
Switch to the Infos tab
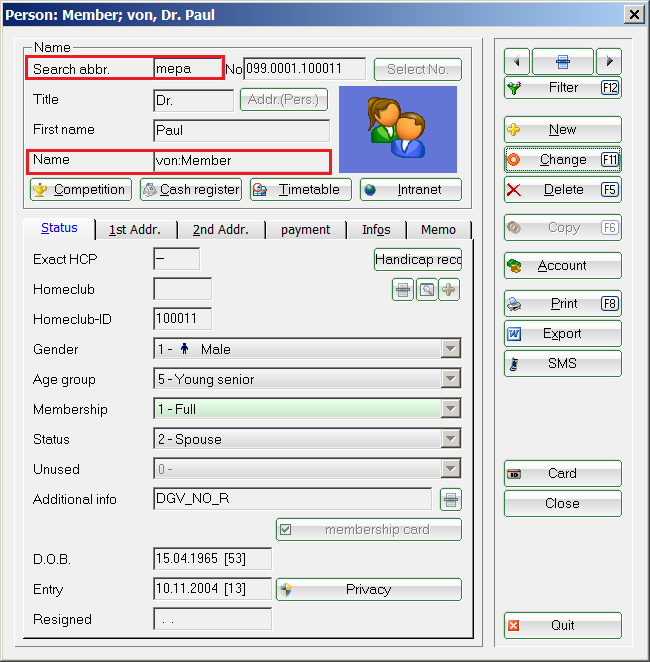(376, 230)
